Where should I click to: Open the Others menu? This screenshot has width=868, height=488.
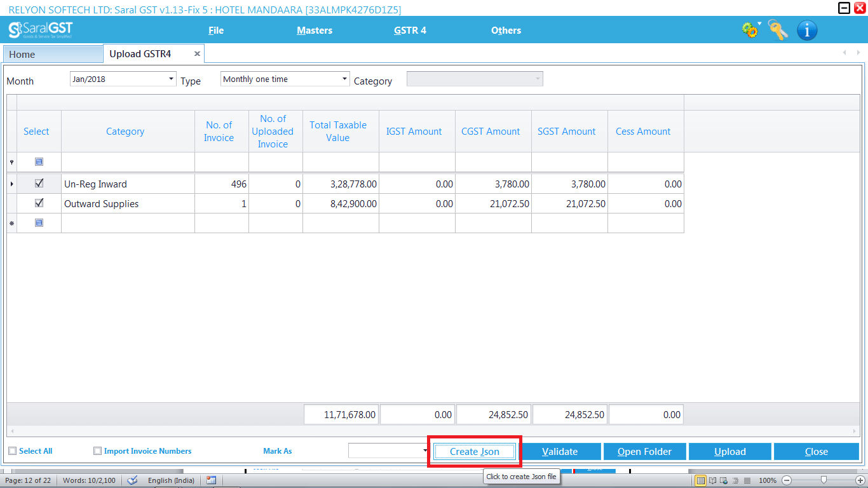pos(506,30)
